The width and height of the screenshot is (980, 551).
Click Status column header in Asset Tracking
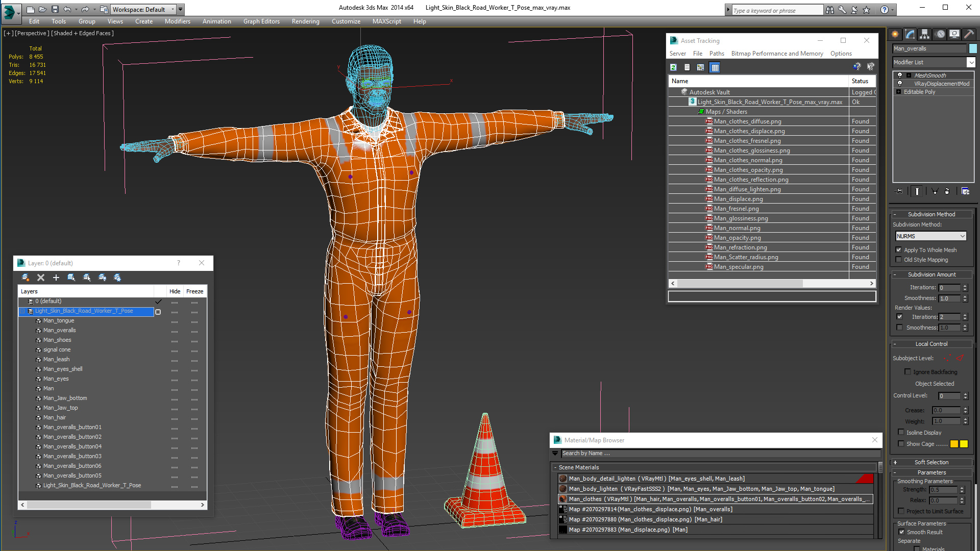pos(862,81)
